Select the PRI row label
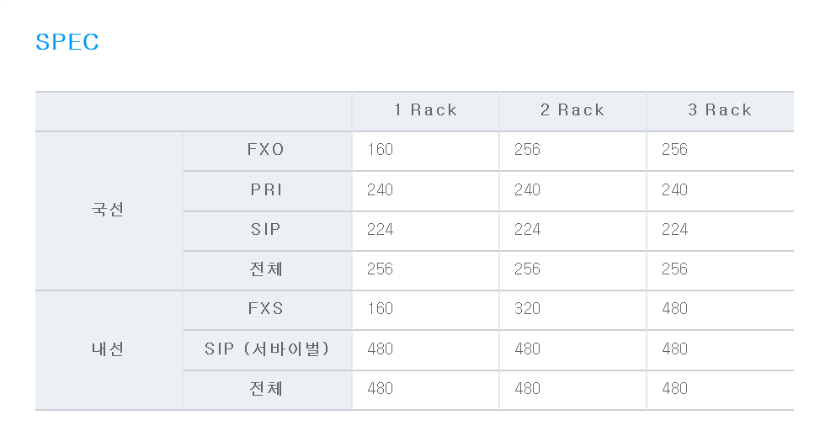The image size is (820, 441). [266, 190]
